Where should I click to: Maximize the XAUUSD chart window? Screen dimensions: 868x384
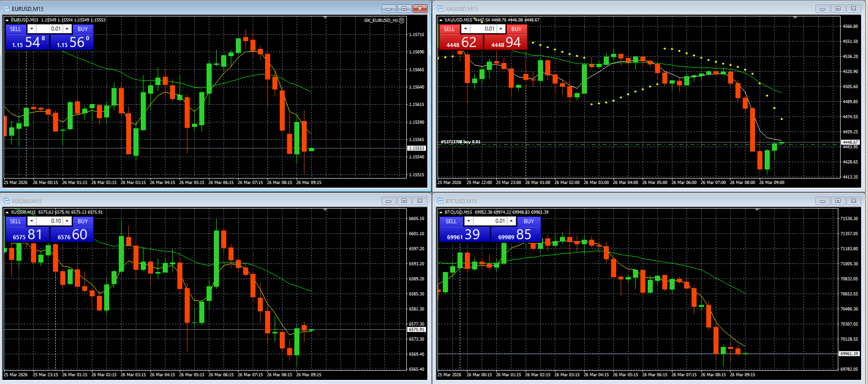click(838, 9)
